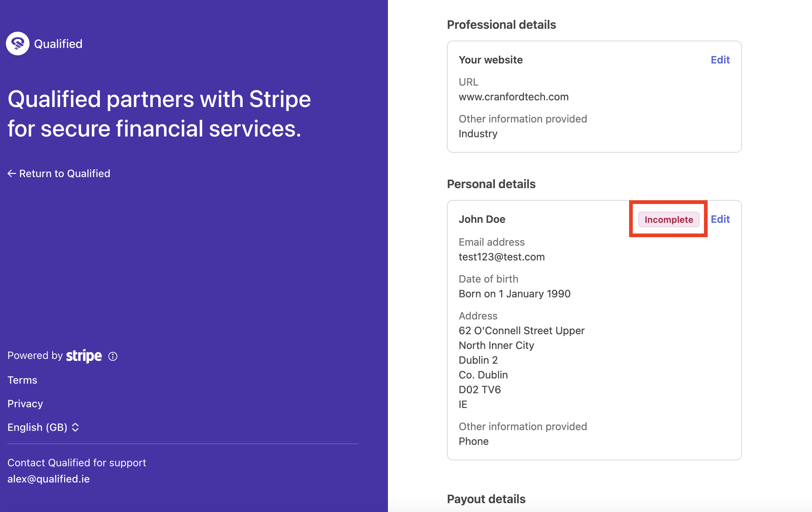Click the Incomplete status badge

coord(669,219)
